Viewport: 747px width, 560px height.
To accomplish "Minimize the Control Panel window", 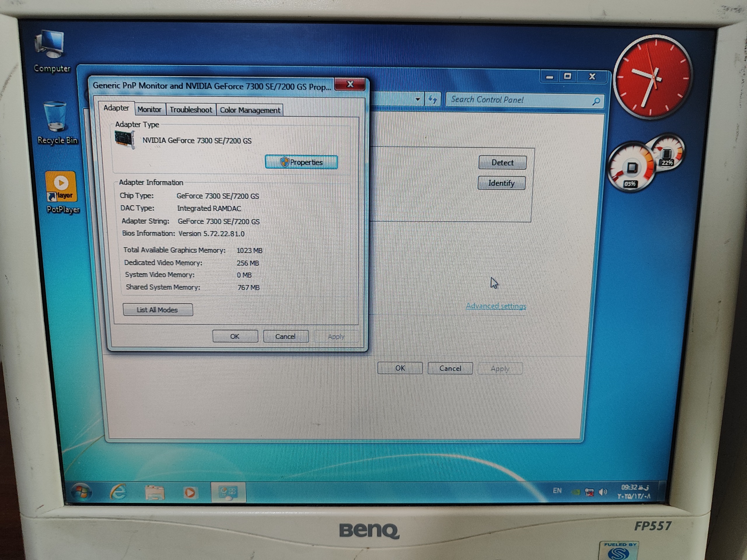I will (x=550, y=77).
